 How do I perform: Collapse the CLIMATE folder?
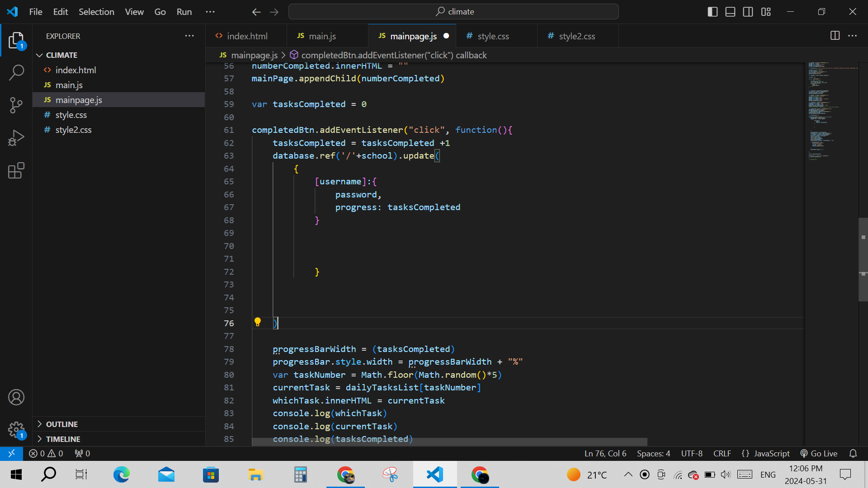pos(61,55)
